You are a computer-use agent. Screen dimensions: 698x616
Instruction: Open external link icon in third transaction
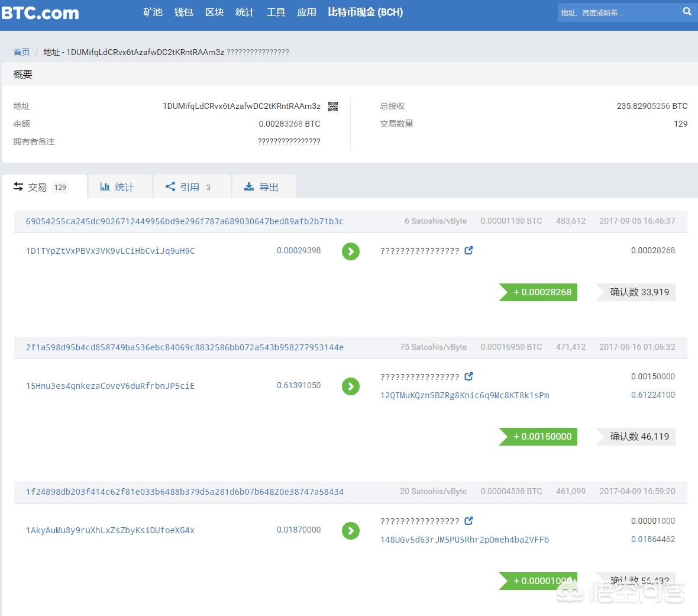pyautogui.click(x=468, y=521)
